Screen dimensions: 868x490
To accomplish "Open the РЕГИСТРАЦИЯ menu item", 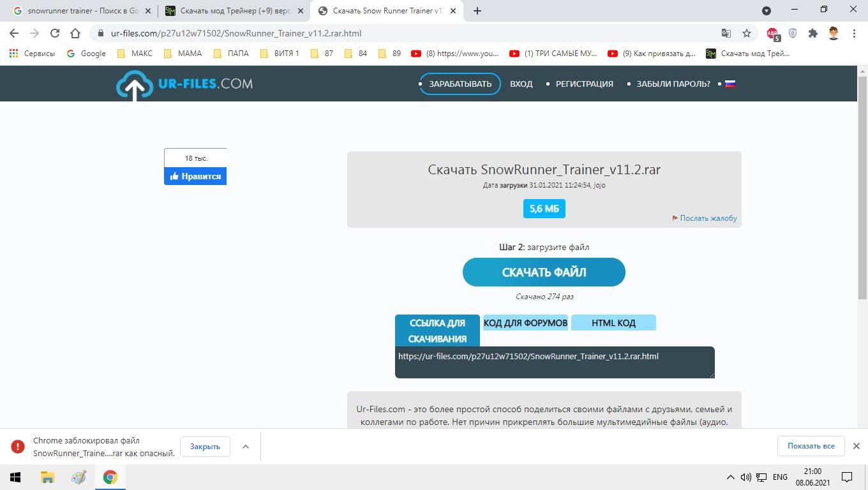I will coord(584,84).
